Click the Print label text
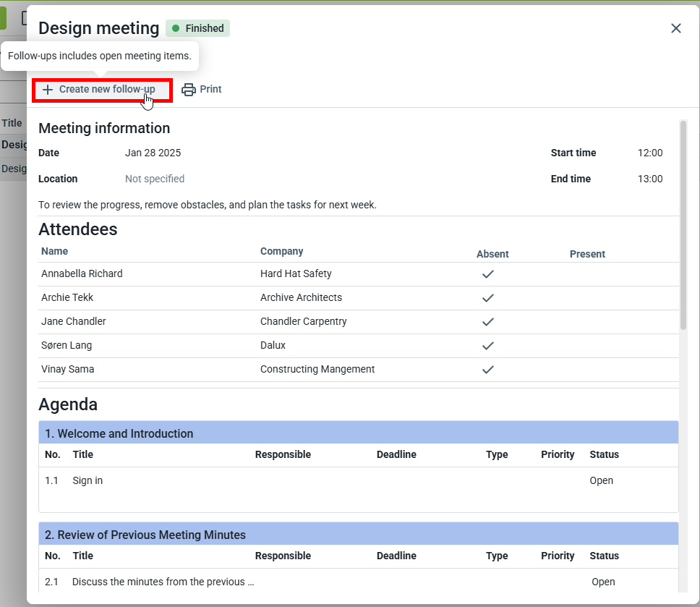Viewport: 700px width, 607px height. click(210, 90)
